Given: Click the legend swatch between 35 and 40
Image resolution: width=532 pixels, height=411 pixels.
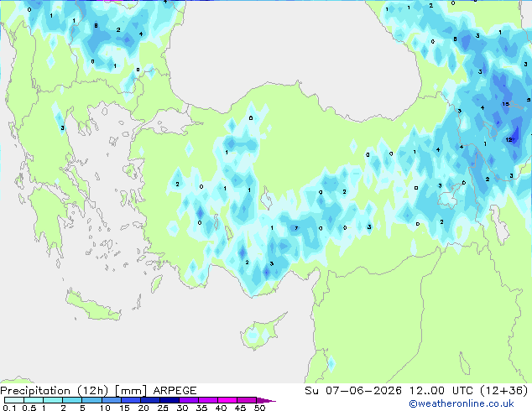Looking at the screenshot, I should click(208, 400).
